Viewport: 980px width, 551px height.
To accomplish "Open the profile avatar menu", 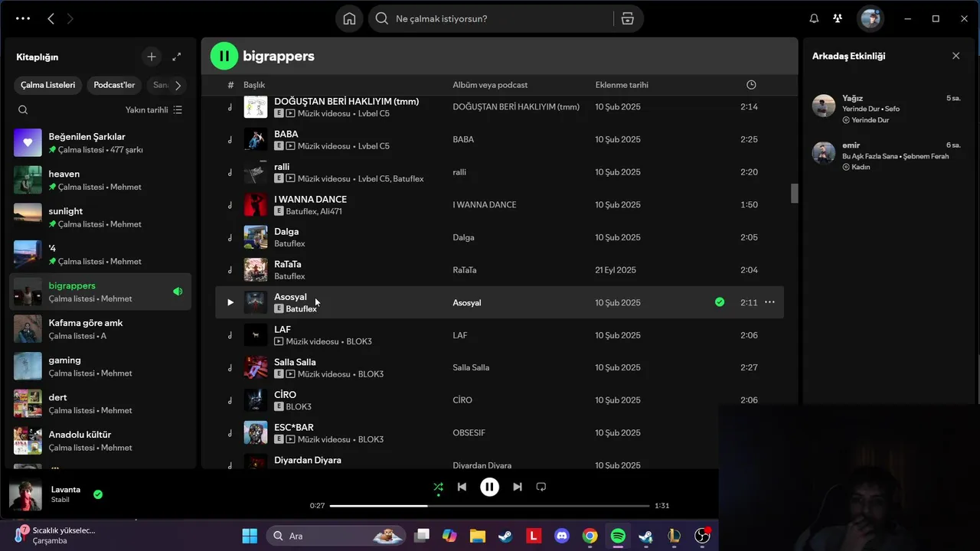I will pos(870,18).
